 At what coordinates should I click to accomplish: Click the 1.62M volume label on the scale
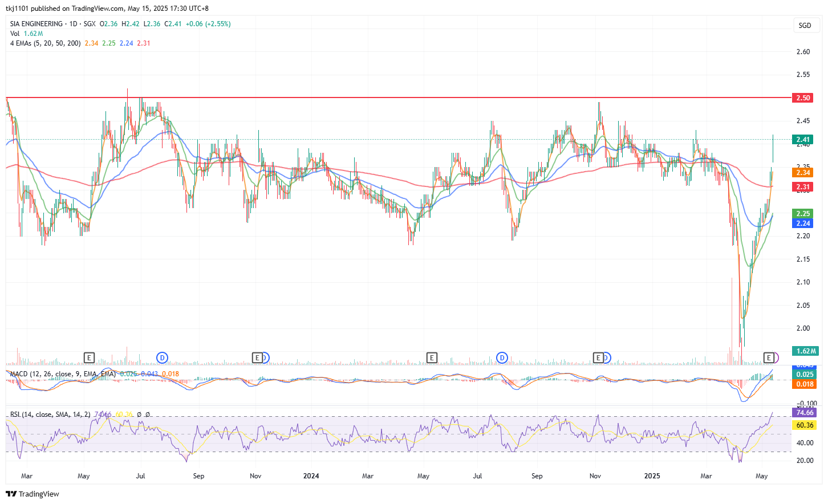[804, 351]
